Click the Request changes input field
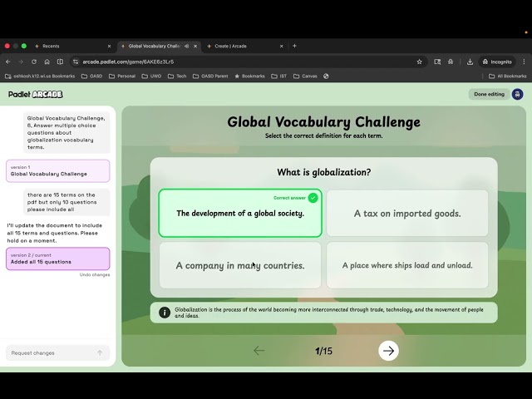Image resolution: width=532 pixels, height=399 pixels. point(58,352)
